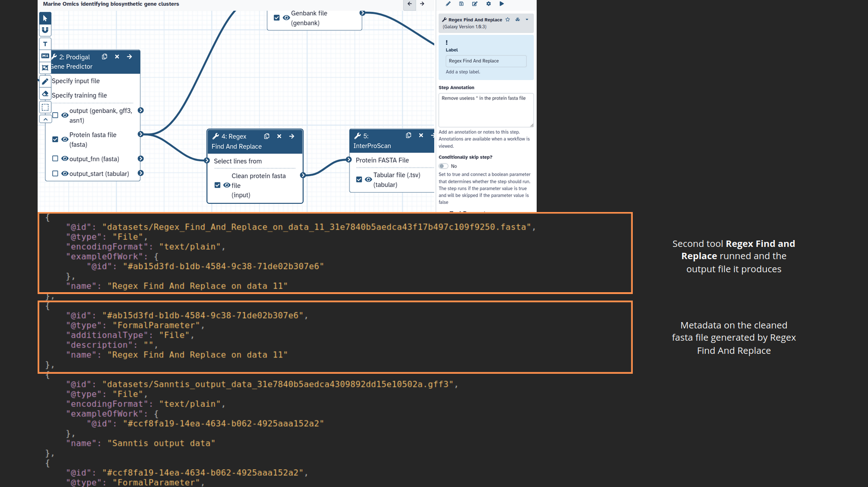Viewport: 868px width, 487px height.
Task: Click output_start output terminal
Action: (x=141, y=174)
